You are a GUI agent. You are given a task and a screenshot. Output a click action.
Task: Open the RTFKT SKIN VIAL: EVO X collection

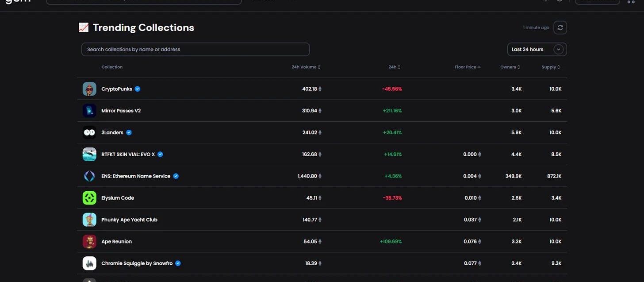point(128,154)
